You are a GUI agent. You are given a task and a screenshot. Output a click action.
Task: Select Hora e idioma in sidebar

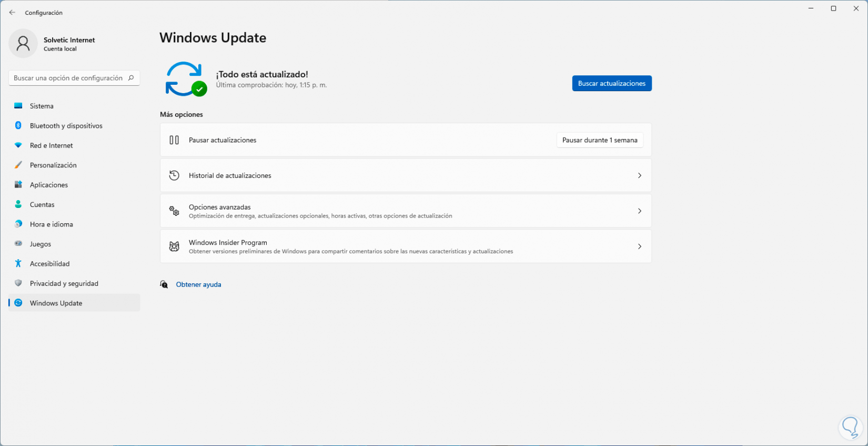point(52,224)
